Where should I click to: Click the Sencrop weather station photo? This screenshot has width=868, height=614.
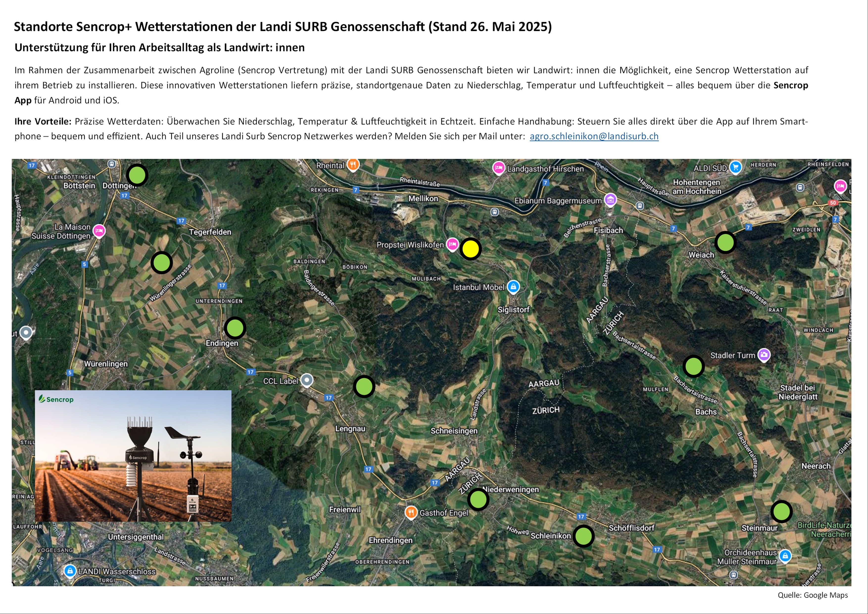click(x=133, y=456)
